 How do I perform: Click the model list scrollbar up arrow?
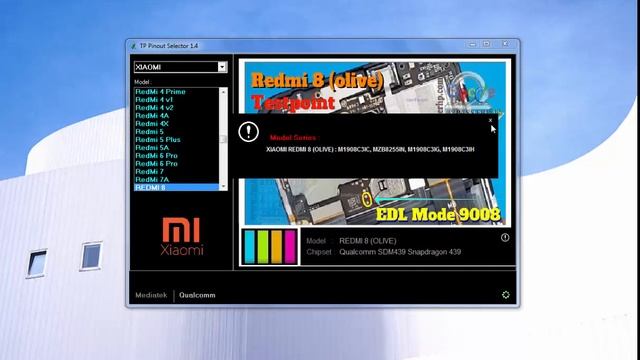click(223, 92)
